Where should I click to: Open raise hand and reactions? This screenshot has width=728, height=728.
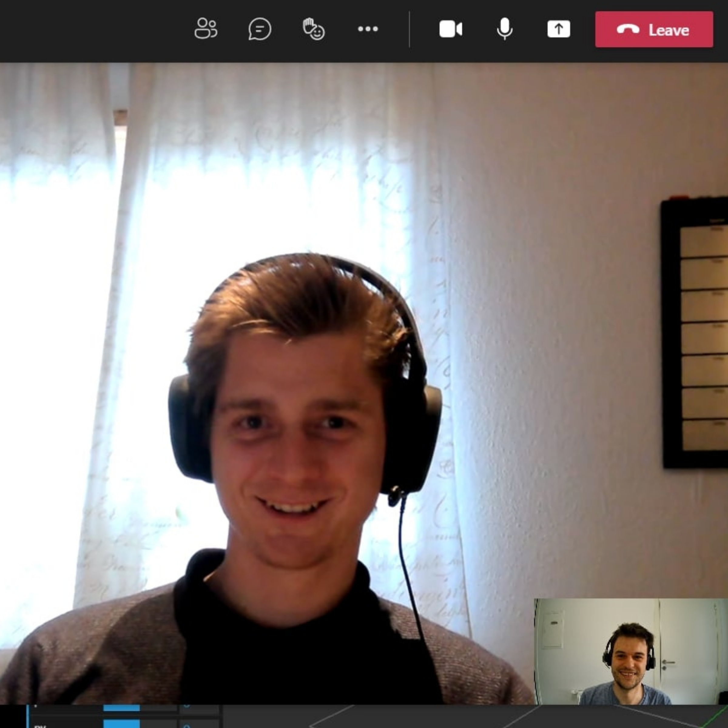(314, 29)
